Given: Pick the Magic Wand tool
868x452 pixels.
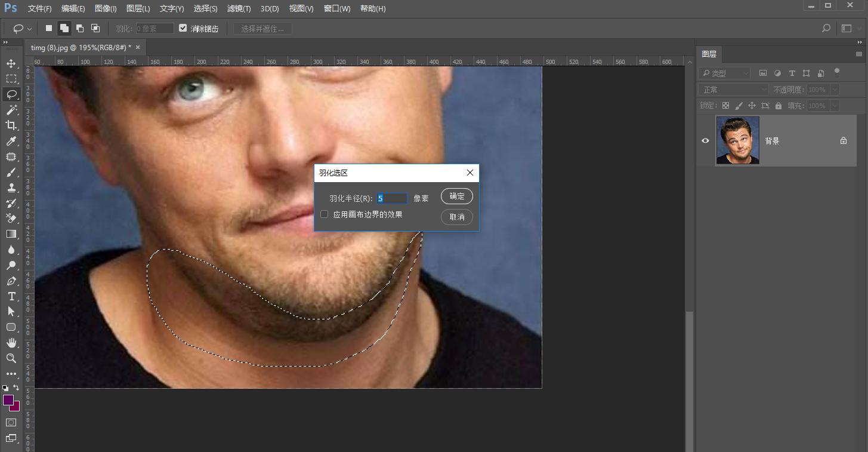Looking at the screenshot, I should click(x=11, y=110).
